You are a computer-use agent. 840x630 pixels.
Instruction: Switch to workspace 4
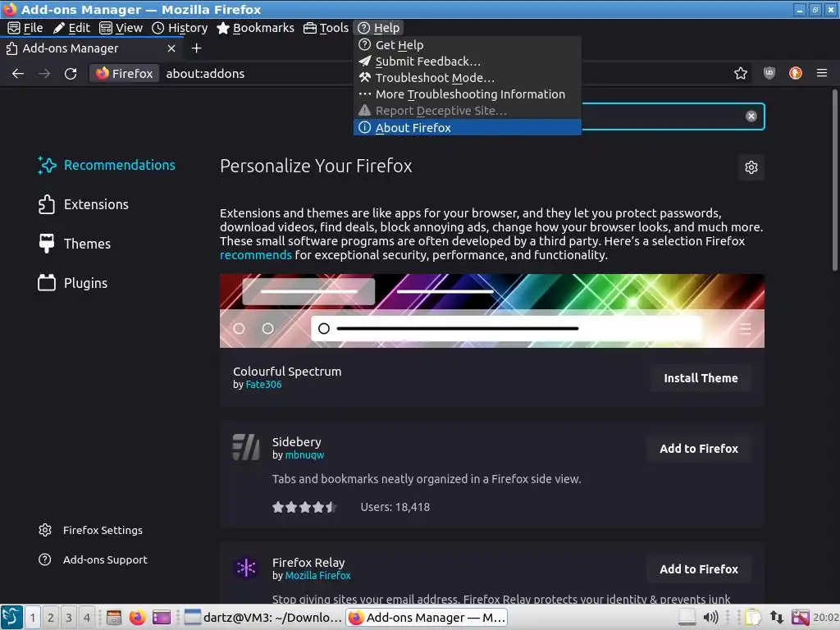coord(87,617)
